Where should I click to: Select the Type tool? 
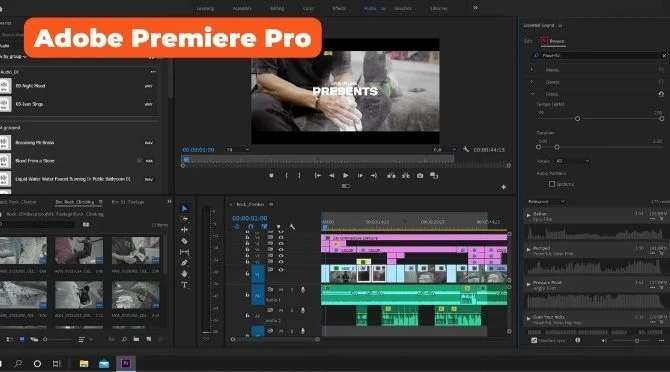click(x=184, y=285)
